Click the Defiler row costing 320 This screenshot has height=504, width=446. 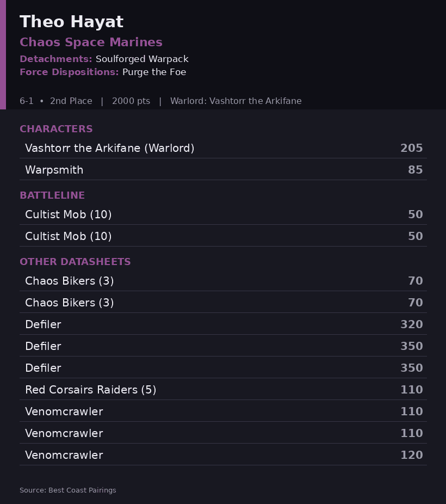point(223,324)
